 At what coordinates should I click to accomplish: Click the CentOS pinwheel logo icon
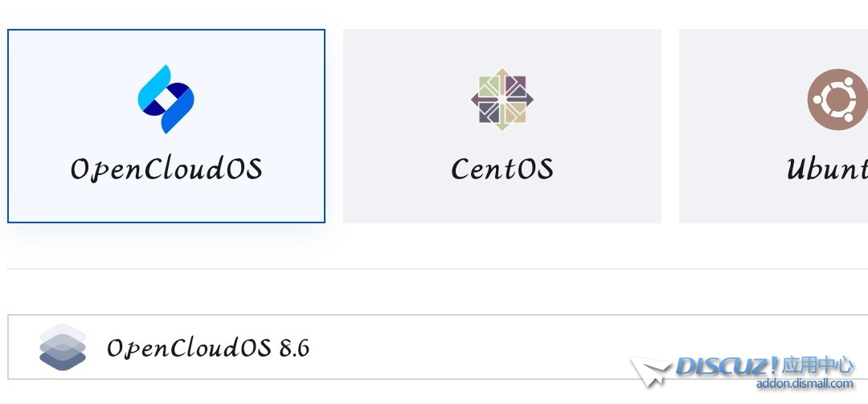point(502,100)
